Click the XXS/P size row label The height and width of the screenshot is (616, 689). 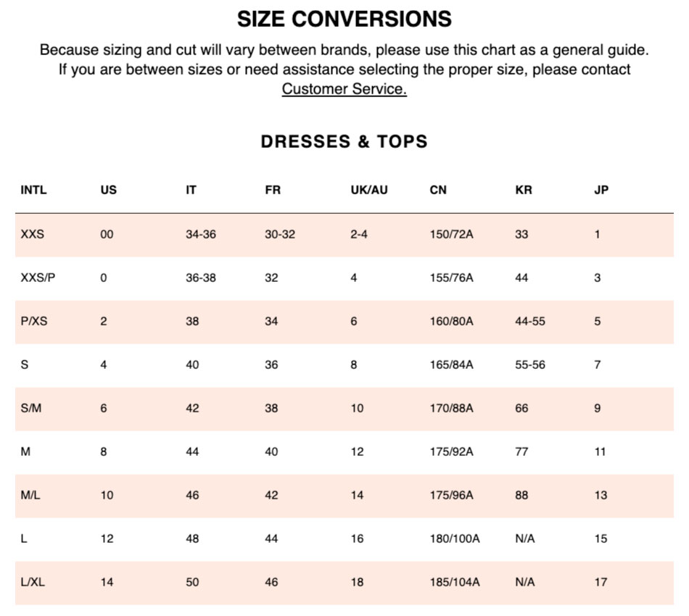tap(38, 278)
